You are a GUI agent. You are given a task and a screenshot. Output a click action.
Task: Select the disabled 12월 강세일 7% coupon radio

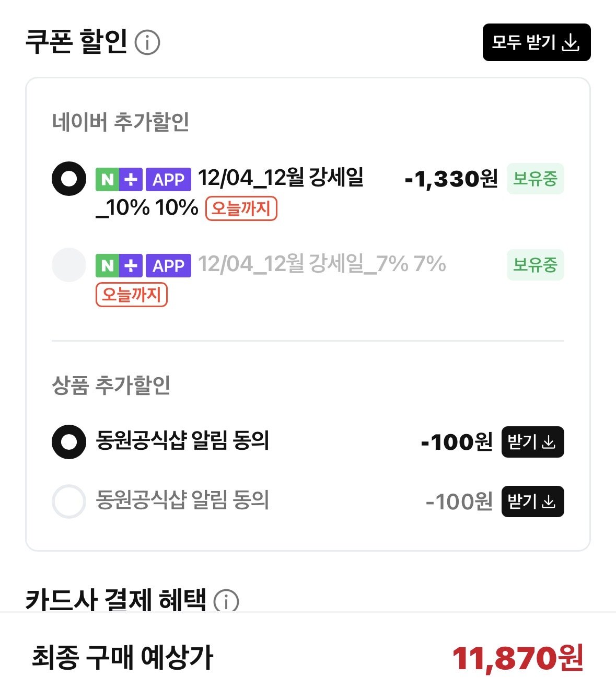pos(69,265)
